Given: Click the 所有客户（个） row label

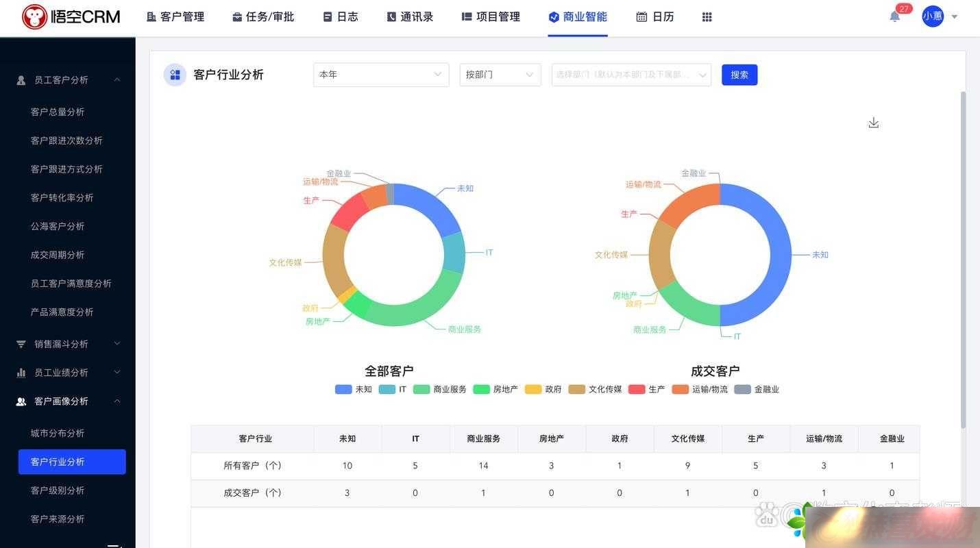Looking at the screenshot, I should pyautogui.click(x=252, y=466).
